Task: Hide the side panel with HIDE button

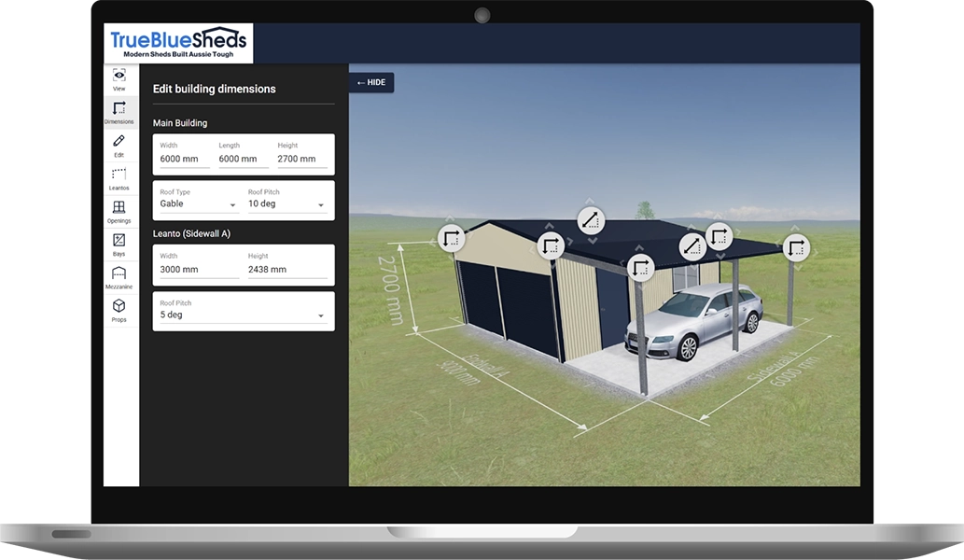Action: tap(371, 83)
